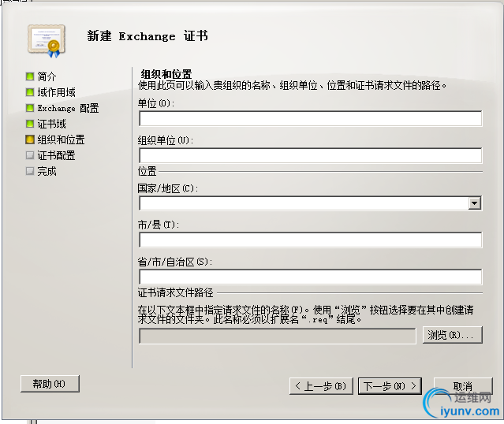Select the 组织和位置 wizard step
This screenshot has width=504, height=424.
coord(61,139)
